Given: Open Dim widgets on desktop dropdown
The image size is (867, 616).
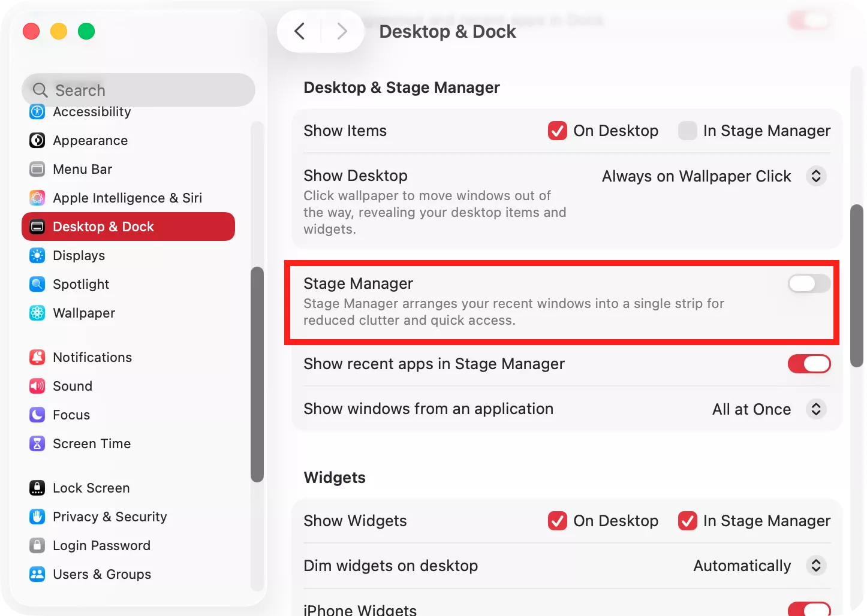Looking at the screenshot, I should 815,566.
